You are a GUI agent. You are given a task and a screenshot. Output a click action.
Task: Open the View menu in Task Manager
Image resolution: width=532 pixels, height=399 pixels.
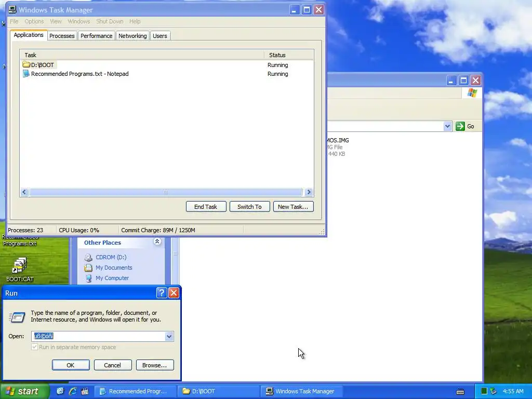pyautogui.click(x=56, y=21)
